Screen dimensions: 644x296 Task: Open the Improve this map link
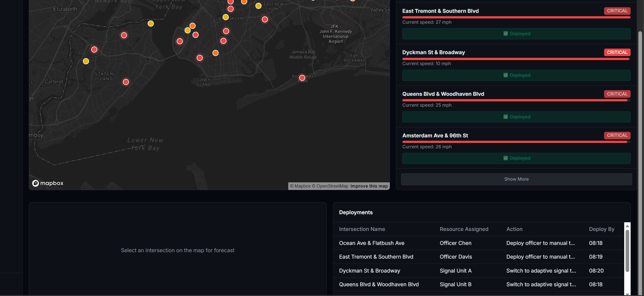(369, 186)
